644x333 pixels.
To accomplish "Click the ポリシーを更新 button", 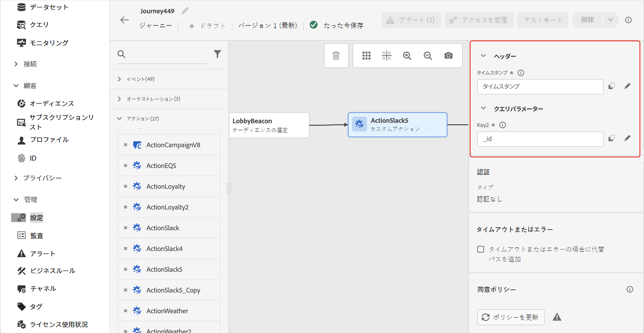I will (511, 317).
